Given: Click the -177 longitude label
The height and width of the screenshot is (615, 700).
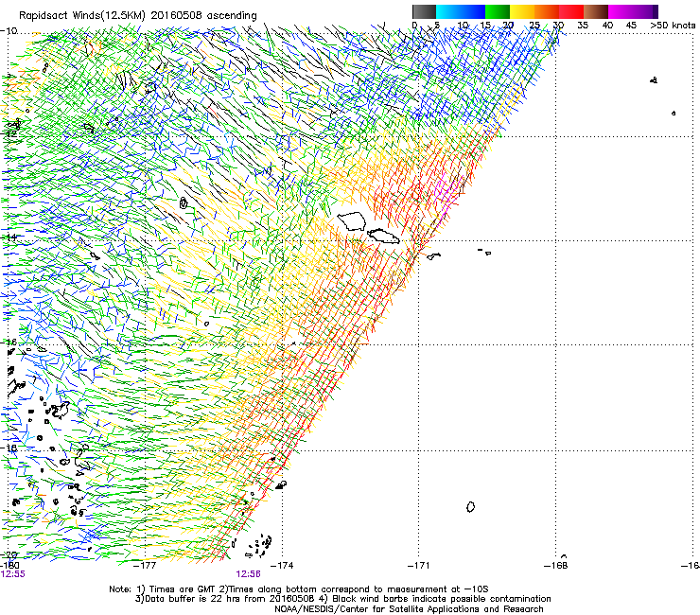Looking at the screenshot, I should click(x=145, y=566).
